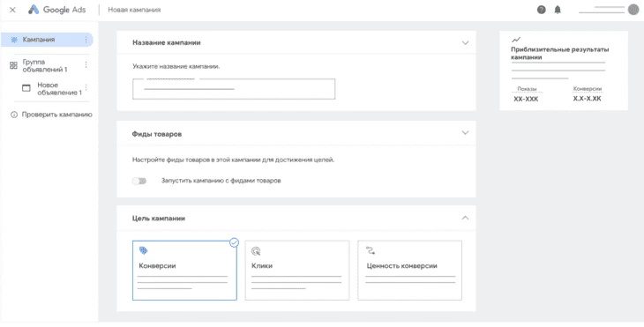The height and width of the screenshot is (327, 644).
Task: Open the three-dot menu next to Кампания
Action: click(x=86, y=40)
